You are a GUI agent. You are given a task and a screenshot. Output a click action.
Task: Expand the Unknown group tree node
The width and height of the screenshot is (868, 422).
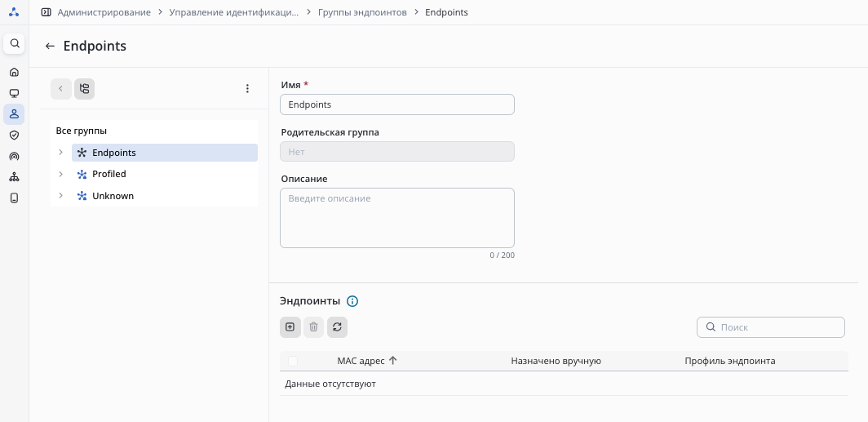(x=60, y=196)
